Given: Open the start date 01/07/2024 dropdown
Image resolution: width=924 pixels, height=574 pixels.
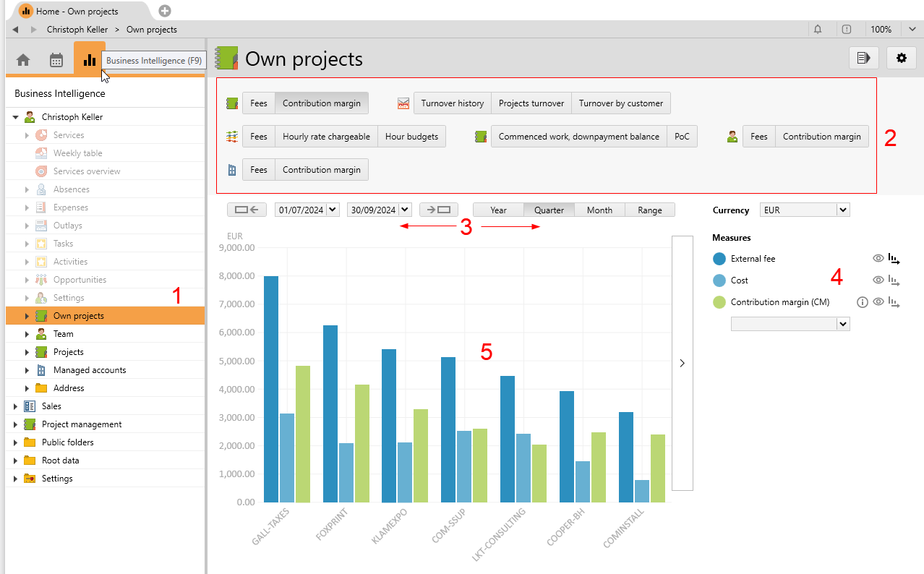Looking at the screenshot, I should tap(332, 210).
